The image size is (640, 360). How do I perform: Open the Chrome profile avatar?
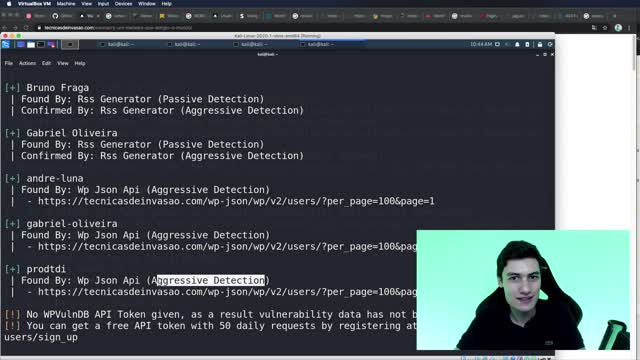tap(618, 27)
